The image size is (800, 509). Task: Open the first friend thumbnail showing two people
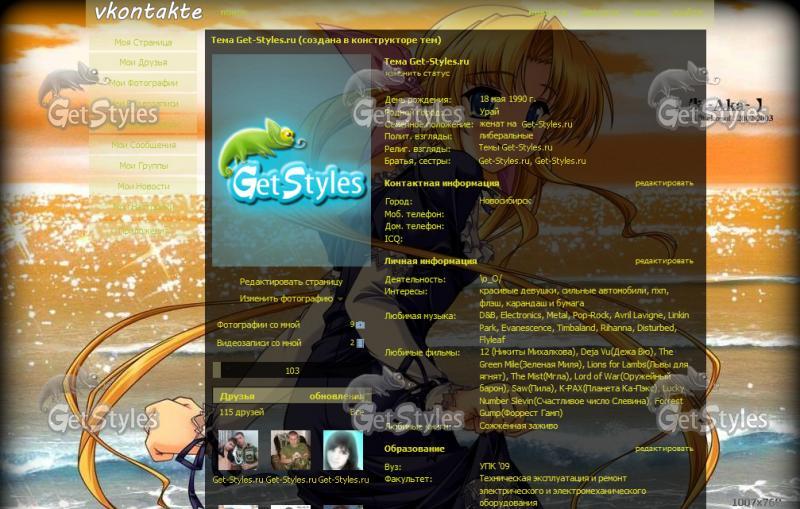(x=238, y=450)
